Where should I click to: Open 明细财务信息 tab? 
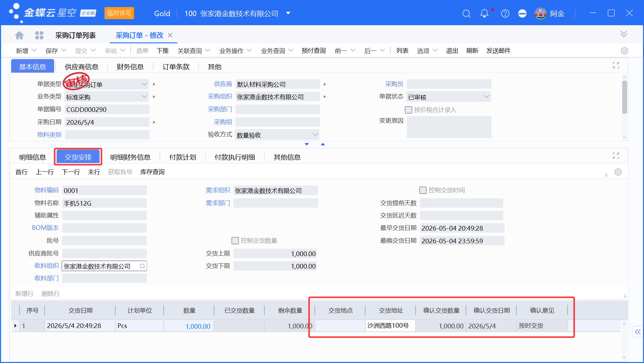click(130, 157)
